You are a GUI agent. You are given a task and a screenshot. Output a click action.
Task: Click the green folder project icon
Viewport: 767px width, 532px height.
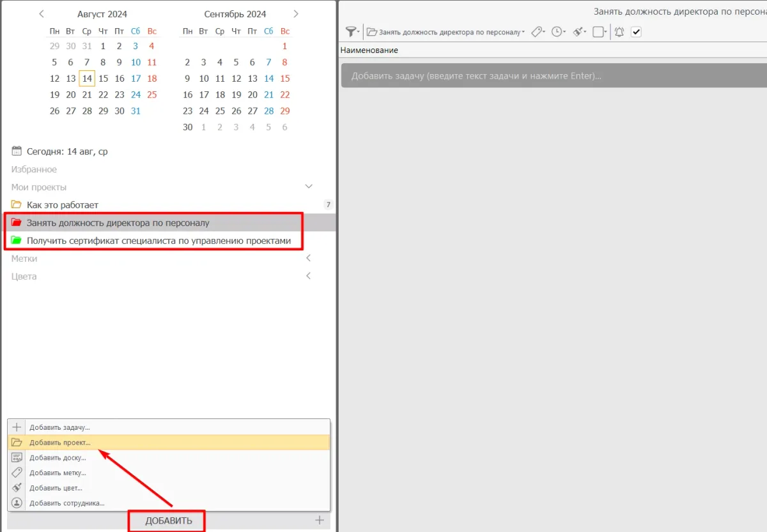pyautogui.click(x=17, y=241)
